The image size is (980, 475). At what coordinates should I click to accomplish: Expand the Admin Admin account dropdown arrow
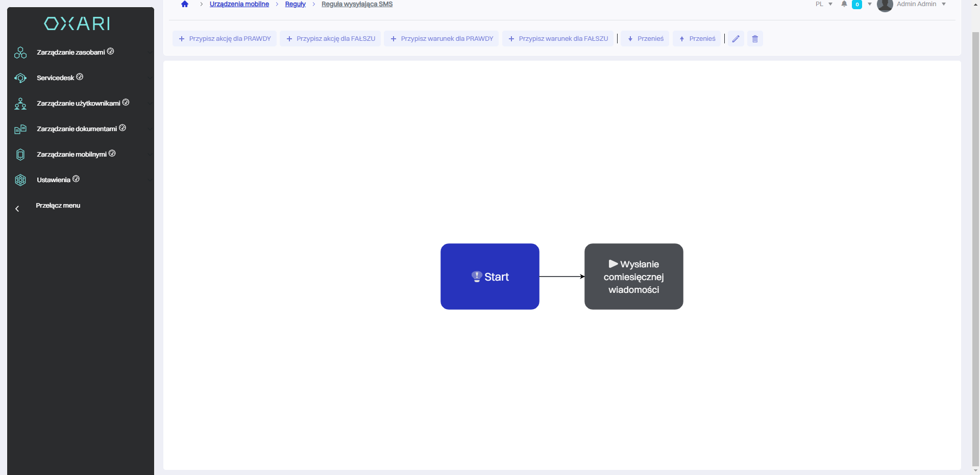pyautogui.click(x=944, y=4)
